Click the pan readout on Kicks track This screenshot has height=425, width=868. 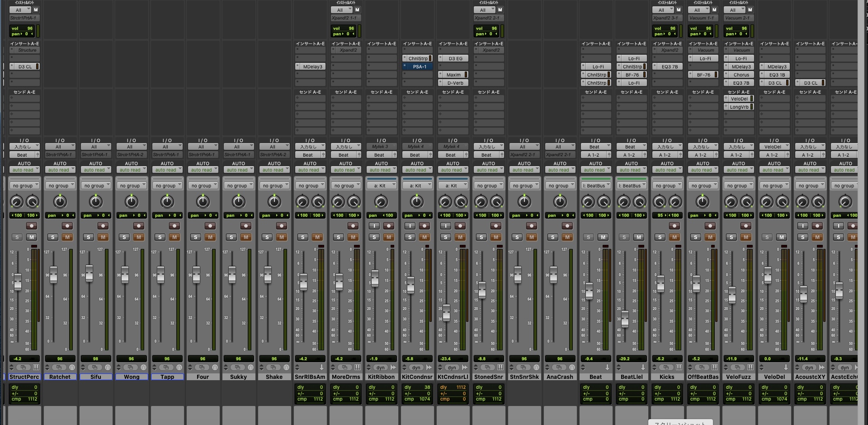pos(668,215)
